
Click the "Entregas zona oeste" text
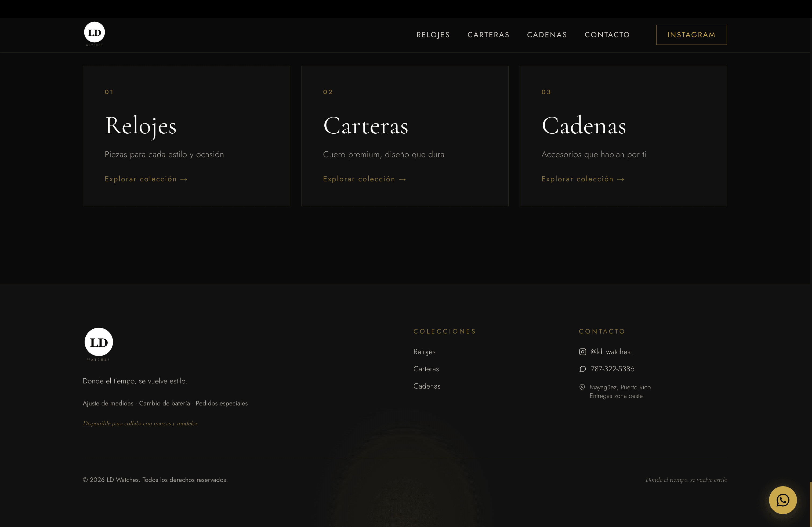point(616,396)
